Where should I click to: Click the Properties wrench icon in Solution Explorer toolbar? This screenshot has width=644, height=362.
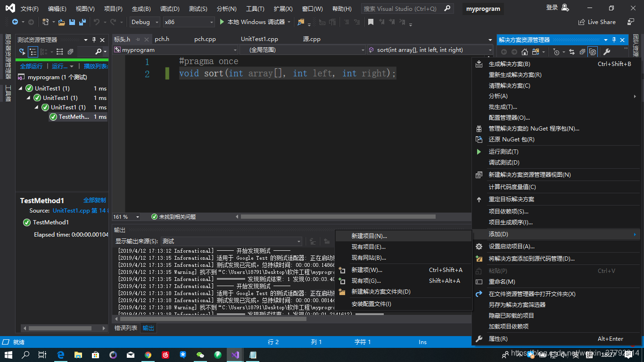(607, 52)
